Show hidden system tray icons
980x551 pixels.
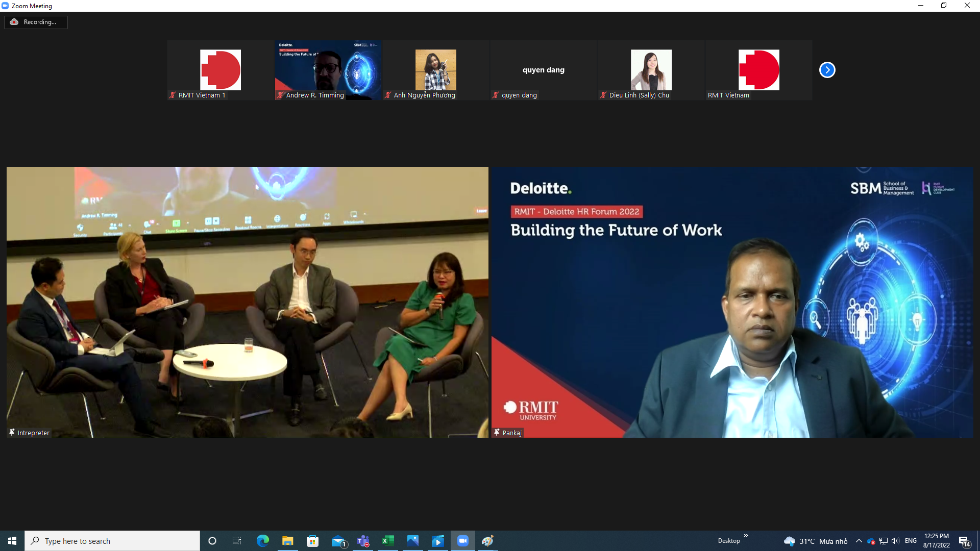pyautogui.click(x=859, y=541)
